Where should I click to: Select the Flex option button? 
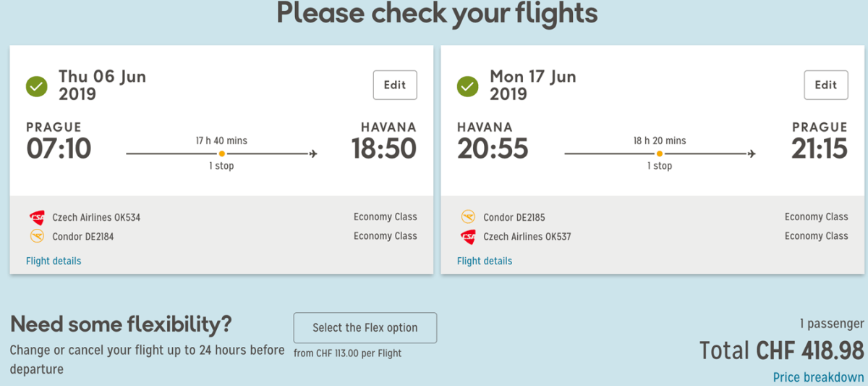pyautogui.click(x=365, y=327)
